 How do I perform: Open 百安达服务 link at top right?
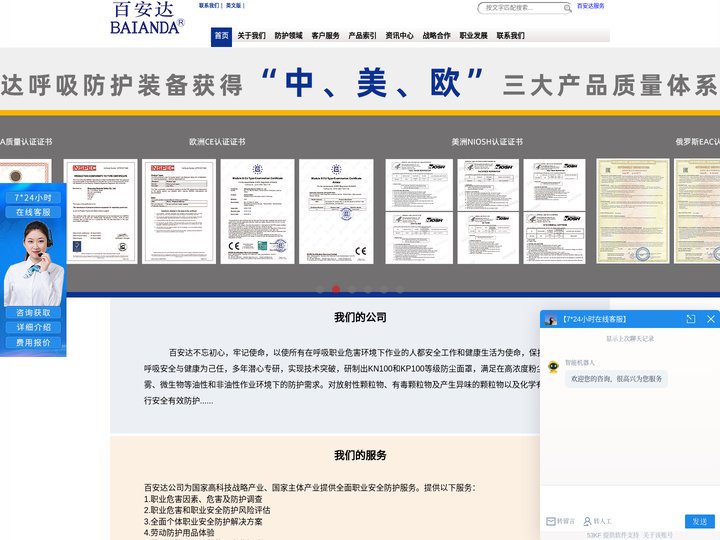[x=590, y=6]
